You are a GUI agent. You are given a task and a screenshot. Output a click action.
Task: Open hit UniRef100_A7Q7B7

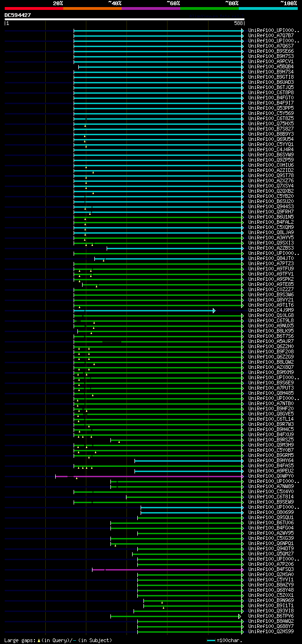click(x=271, y=35)
